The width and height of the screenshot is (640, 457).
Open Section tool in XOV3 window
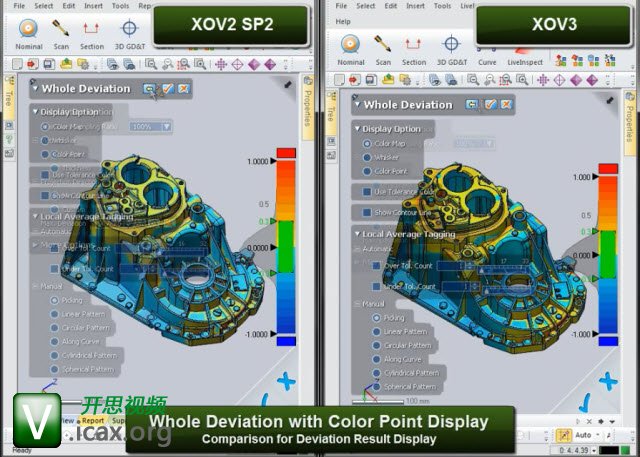coord(413,50)
